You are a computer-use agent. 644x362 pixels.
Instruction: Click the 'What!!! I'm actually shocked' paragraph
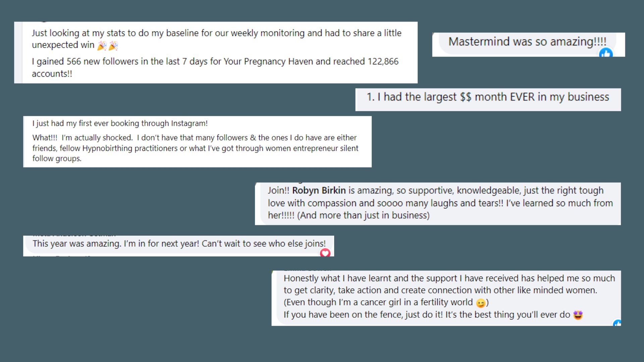tap(195, 148)
